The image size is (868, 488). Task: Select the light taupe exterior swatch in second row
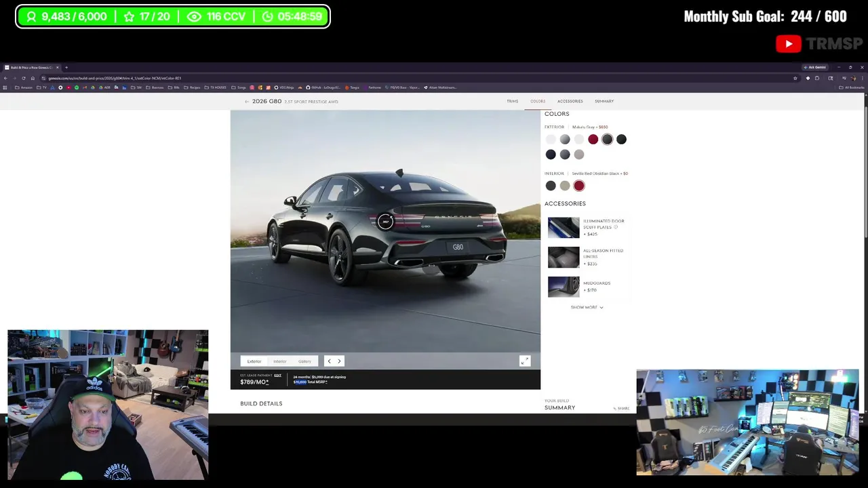point(579,155)
